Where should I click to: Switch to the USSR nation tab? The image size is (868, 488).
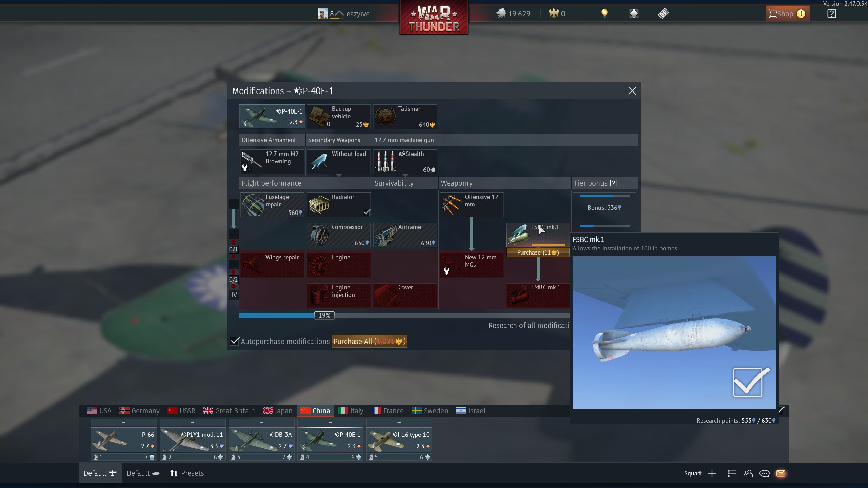[181, 411]
